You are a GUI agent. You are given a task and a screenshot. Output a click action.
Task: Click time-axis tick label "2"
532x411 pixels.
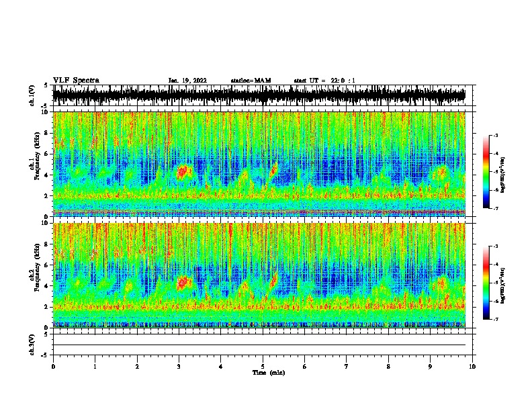tap(137, 367)
